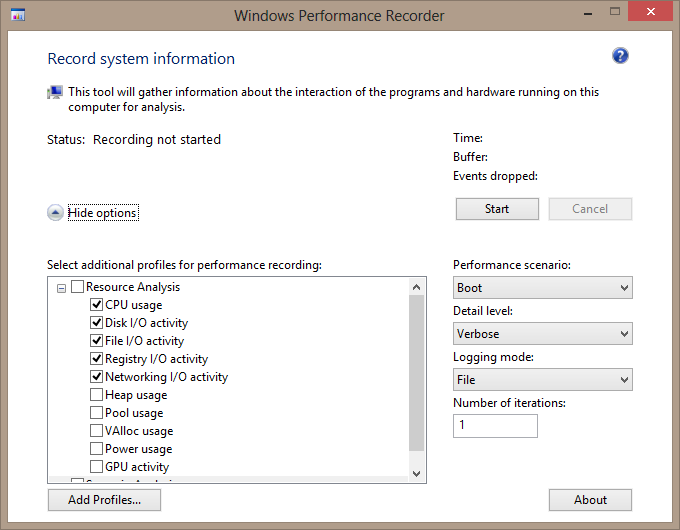This screenshot has height=530, width=680.
Task: Enable GPU activity profile
Action: click(x=96, y=467)
